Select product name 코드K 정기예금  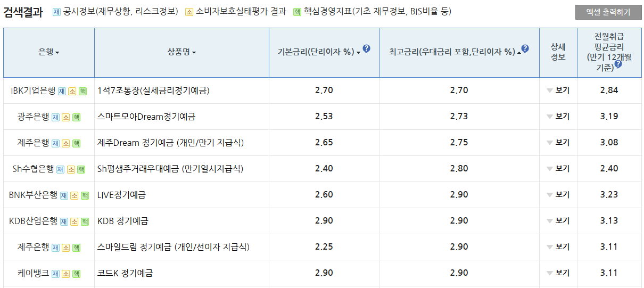coord(125,273)
